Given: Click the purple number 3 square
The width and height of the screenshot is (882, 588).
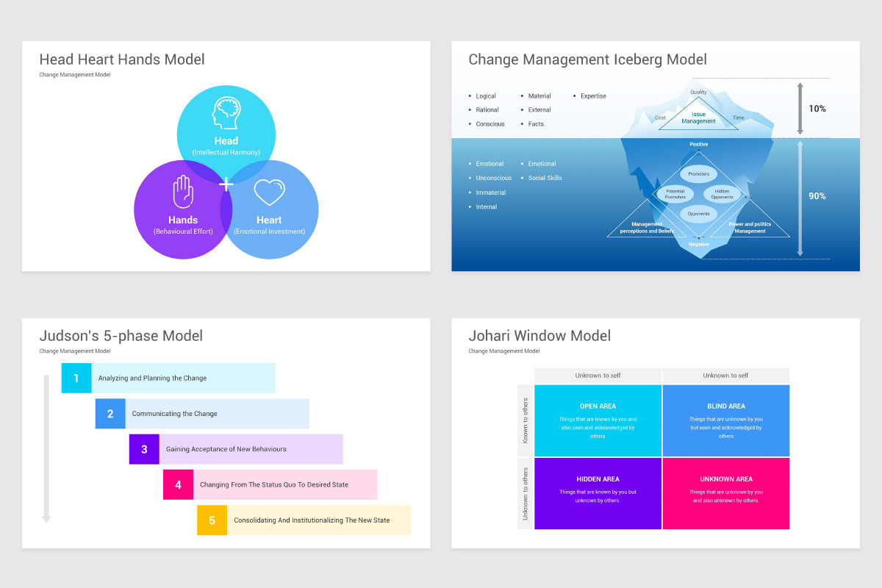Looking at the screenshot, I should (x=144, y=449).
